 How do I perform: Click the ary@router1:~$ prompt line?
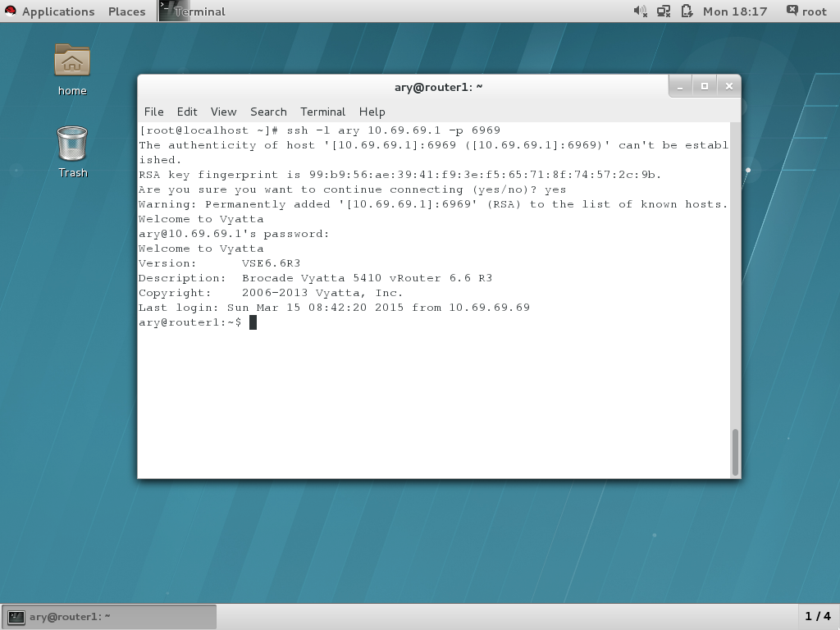pyautogui.click(x=197, y=322)
